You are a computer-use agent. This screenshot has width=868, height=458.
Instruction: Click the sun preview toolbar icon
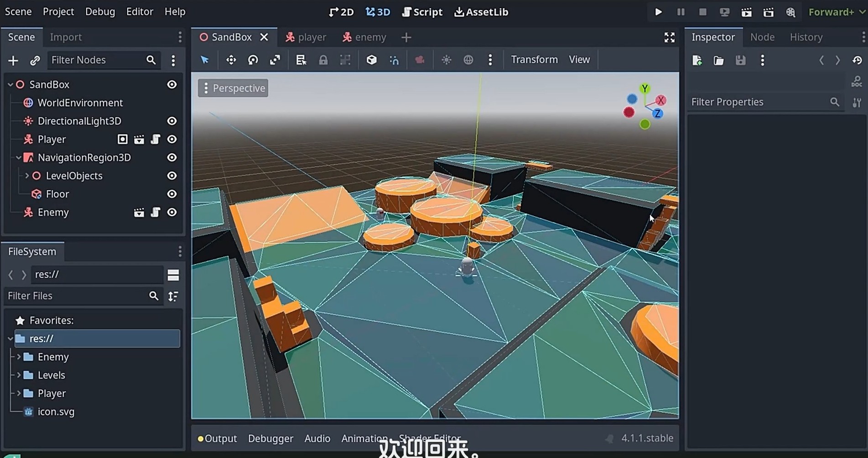(446, 60)
